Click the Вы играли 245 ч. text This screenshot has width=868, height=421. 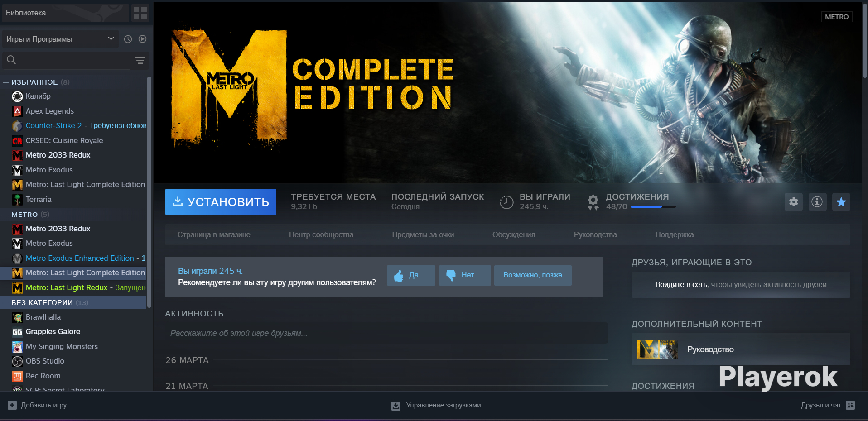(210, 271)
